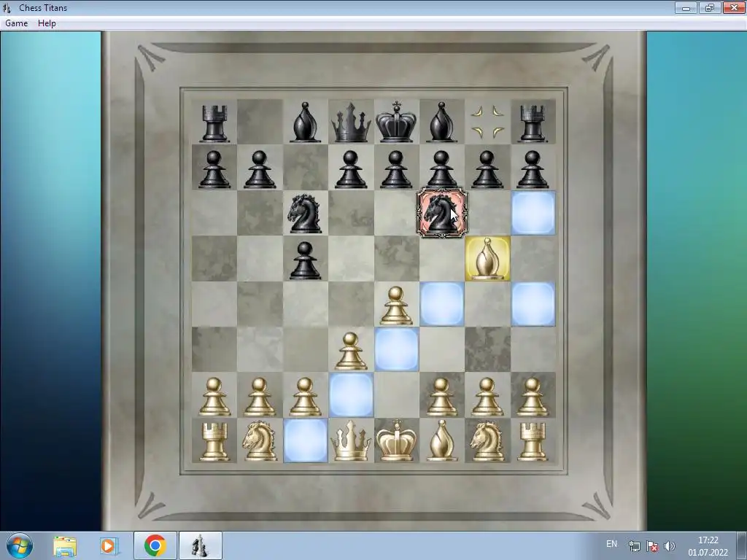Select the white pawn on g2
The image size is (747, 560).
point(487,397)
